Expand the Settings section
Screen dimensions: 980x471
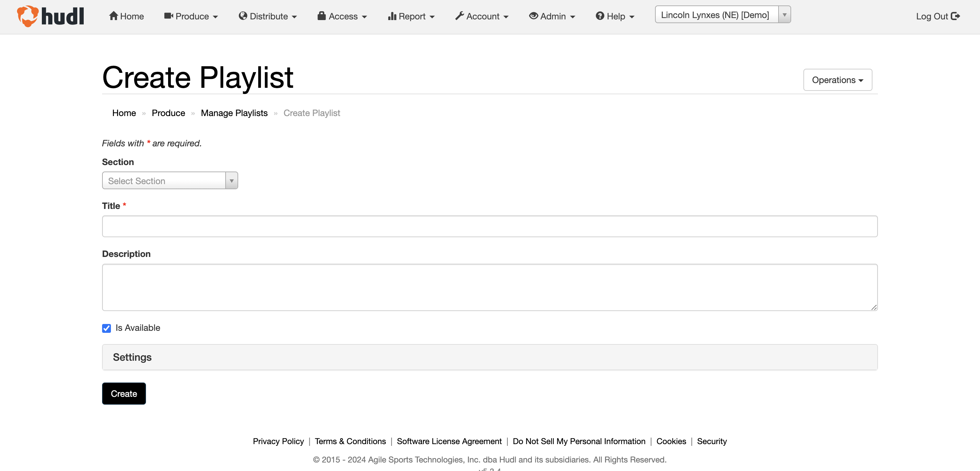[132, 357]
